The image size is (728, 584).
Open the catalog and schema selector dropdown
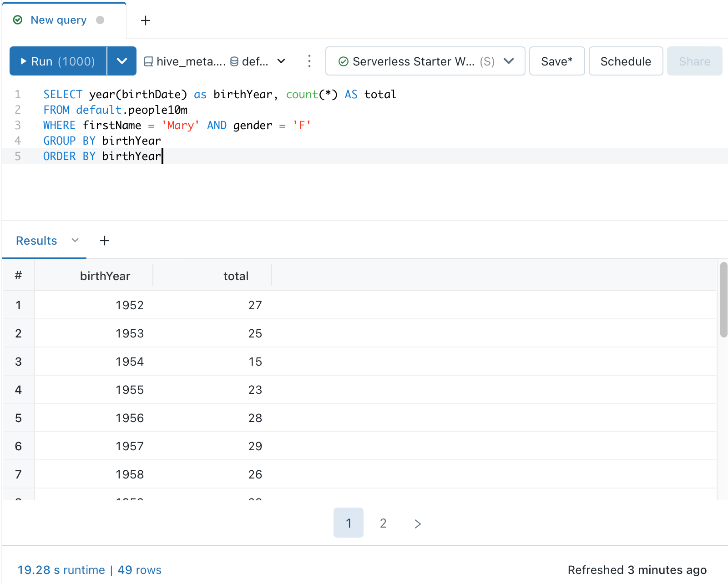click(x=281, y=61)
